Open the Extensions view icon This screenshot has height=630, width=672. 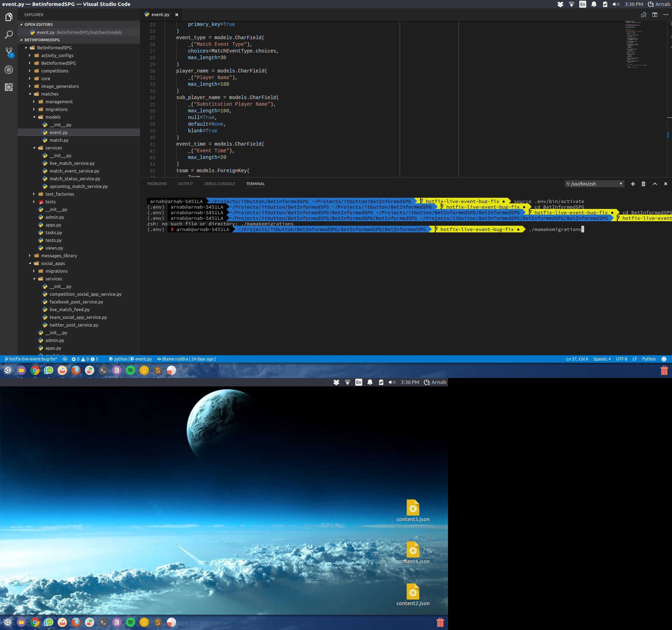coord(9,87)
